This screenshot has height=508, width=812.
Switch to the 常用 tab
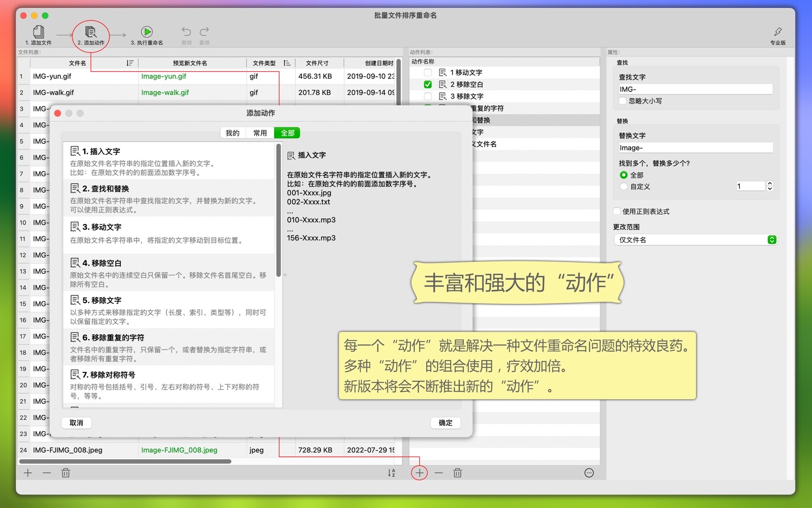click(260, 133)
